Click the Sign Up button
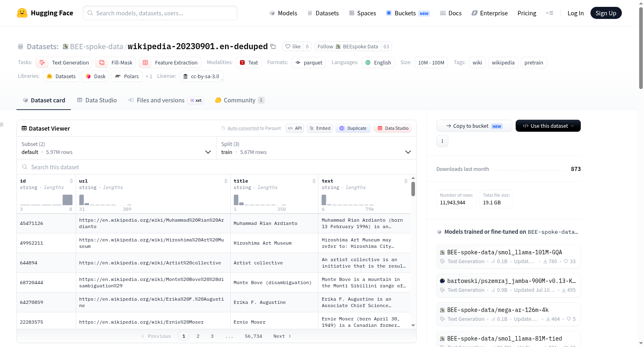The image size is (644, 347). pyautogui.click(x=606, y=13)
